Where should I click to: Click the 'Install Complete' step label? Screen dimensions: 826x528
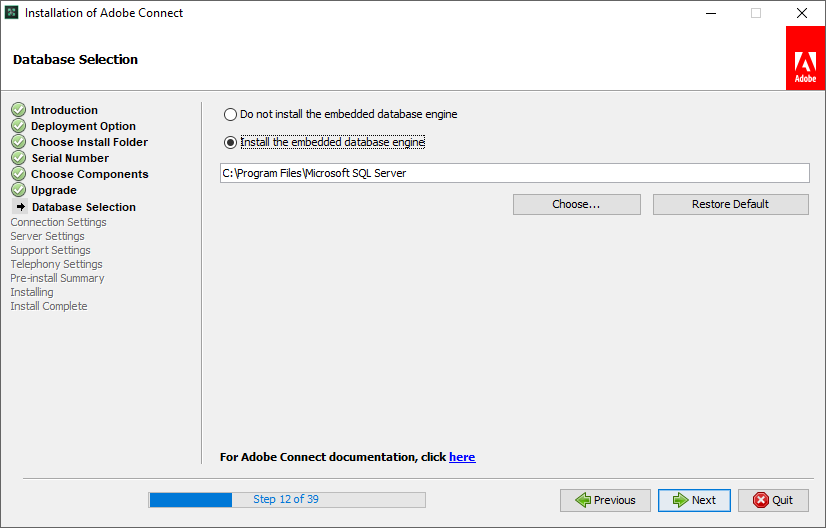[49, 306]
